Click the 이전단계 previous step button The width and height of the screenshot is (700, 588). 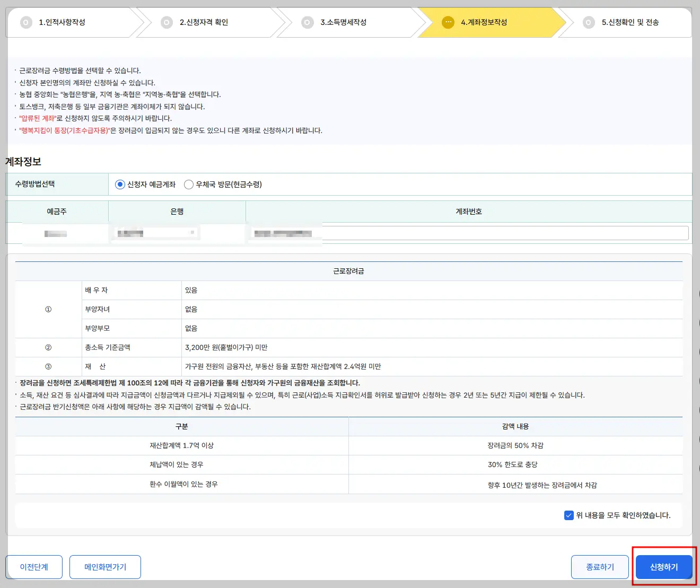pyautogui.click(x=34, y=566)
